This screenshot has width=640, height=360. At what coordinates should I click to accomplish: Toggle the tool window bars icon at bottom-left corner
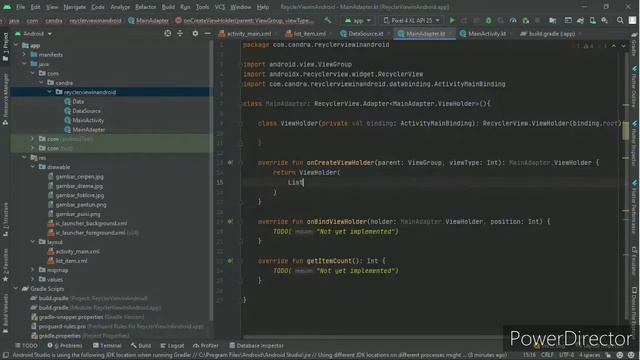tap(5, 355)
